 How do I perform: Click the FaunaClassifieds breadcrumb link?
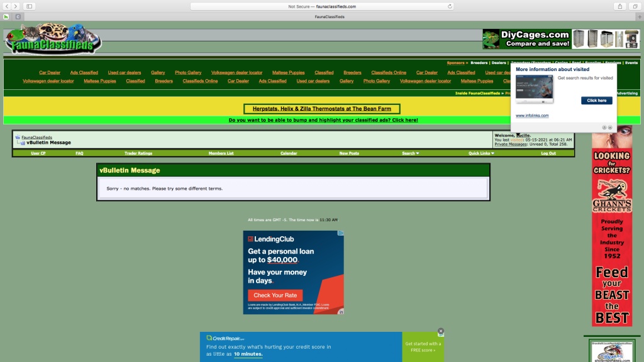[36, 138]
